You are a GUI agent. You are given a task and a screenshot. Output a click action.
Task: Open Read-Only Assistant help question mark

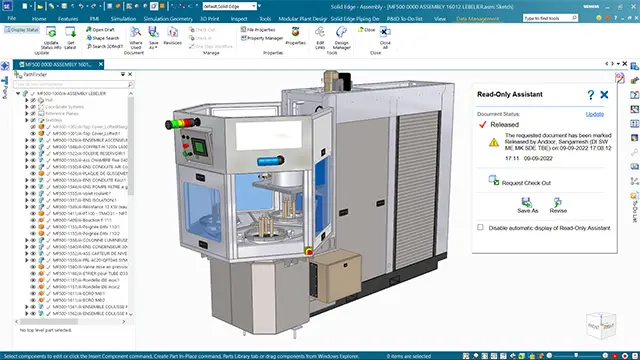[590, 95]
